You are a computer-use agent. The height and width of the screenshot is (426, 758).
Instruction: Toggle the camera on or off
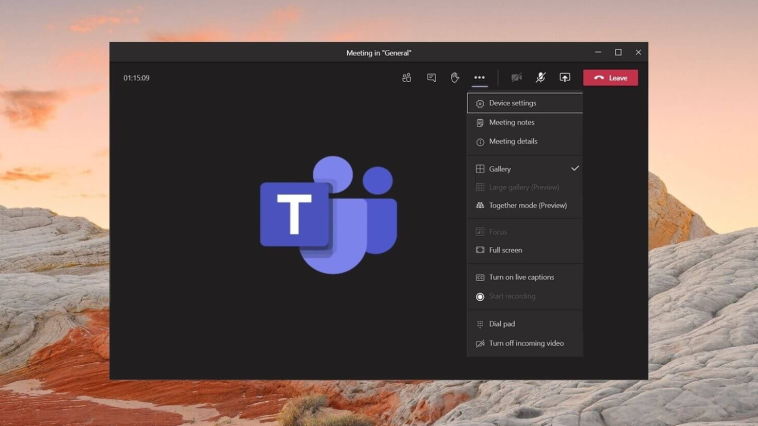(516, 77)
